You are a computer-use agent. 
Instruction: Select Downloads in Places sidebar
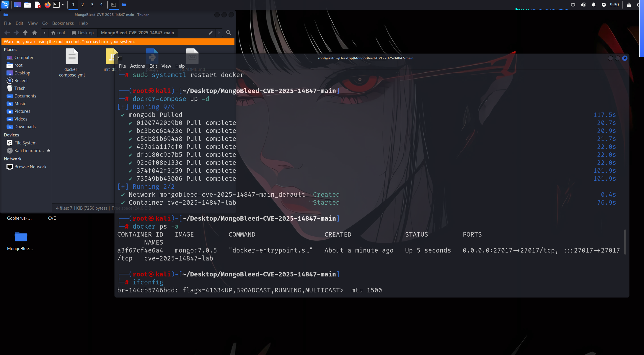point(25,127)
